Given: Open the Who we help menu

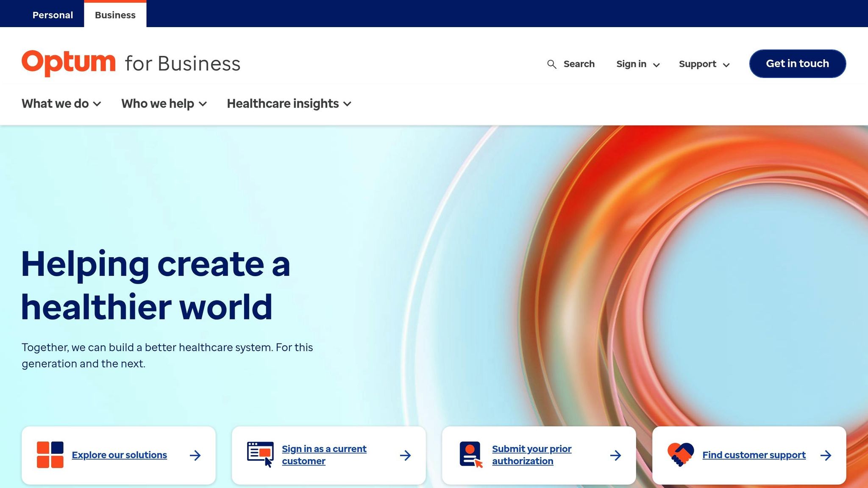Looking at the screenshot, I should pos(164,104).
